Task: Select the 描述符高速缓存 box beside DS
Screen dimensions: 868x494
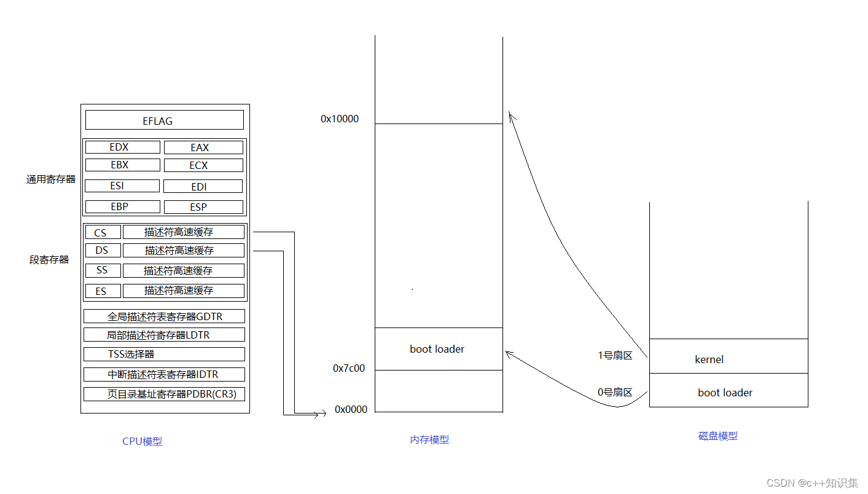Action: (184, 250)
